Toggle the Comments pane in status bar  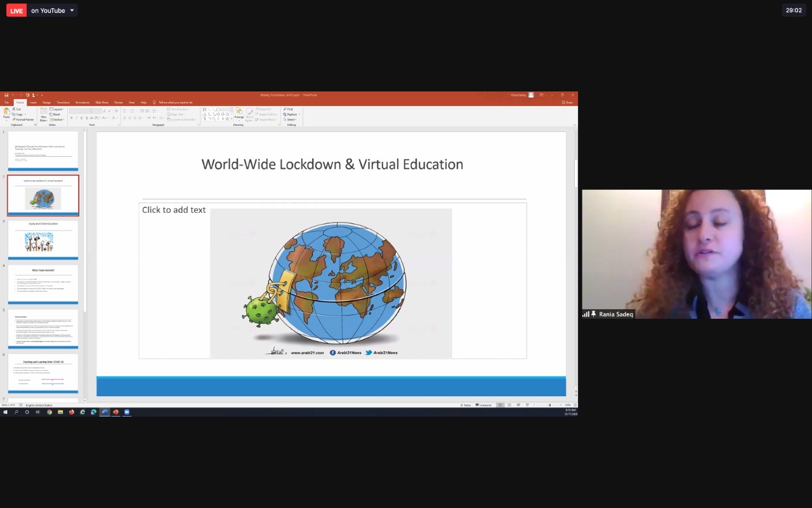point(485,405)
